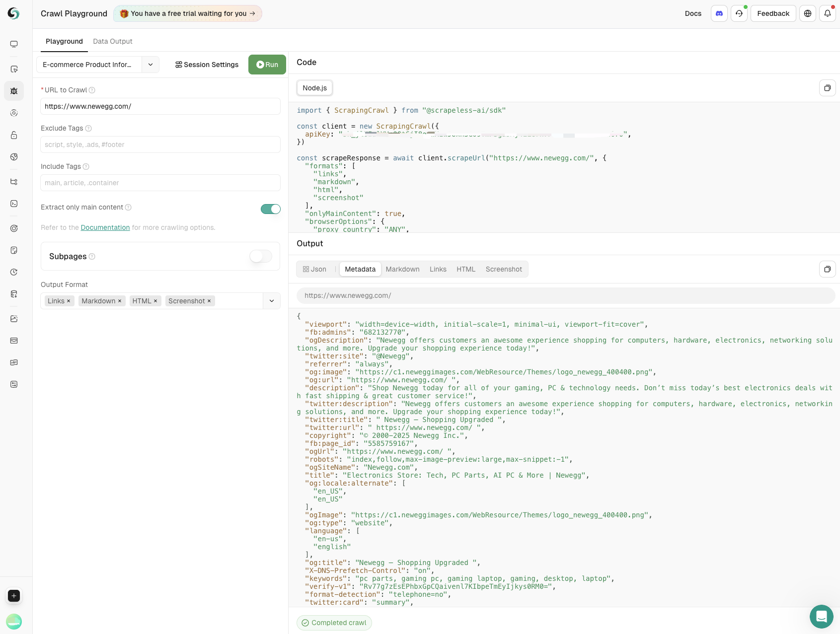Open the Docs link
This screenshot has width=840, height=634.
click(693, 13)
